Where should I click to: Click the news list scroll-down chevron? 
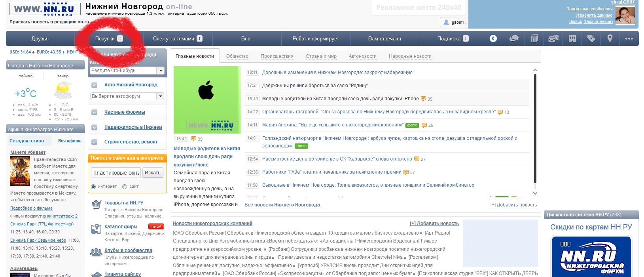pos(535,193)
